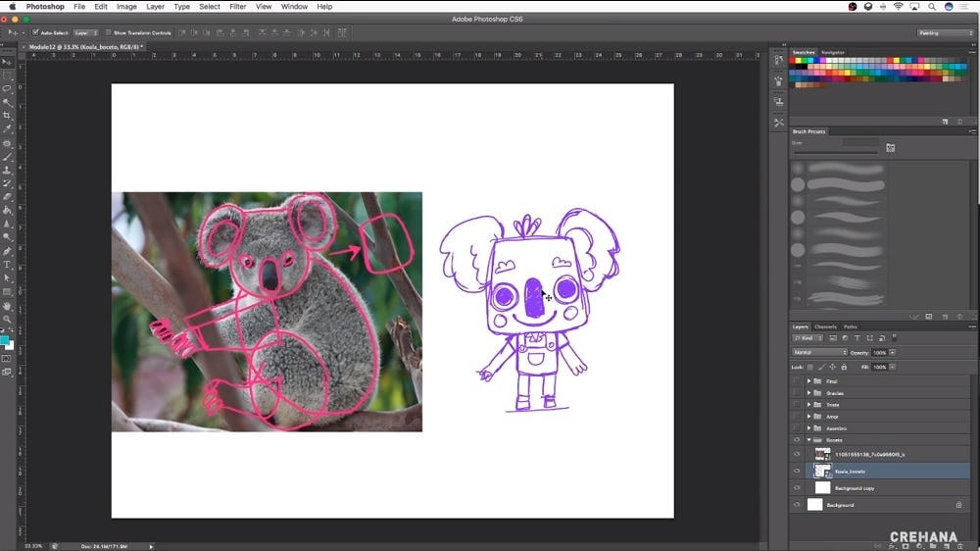Pick the Horizontal Type tool

pyautogui.click(x=7, y=265)
